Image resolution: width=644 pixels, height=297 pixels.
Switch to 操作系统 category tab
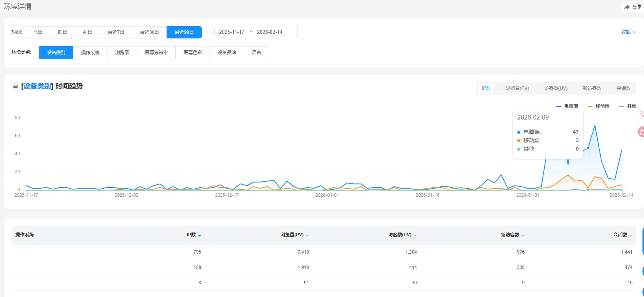(x=90, y=53)
